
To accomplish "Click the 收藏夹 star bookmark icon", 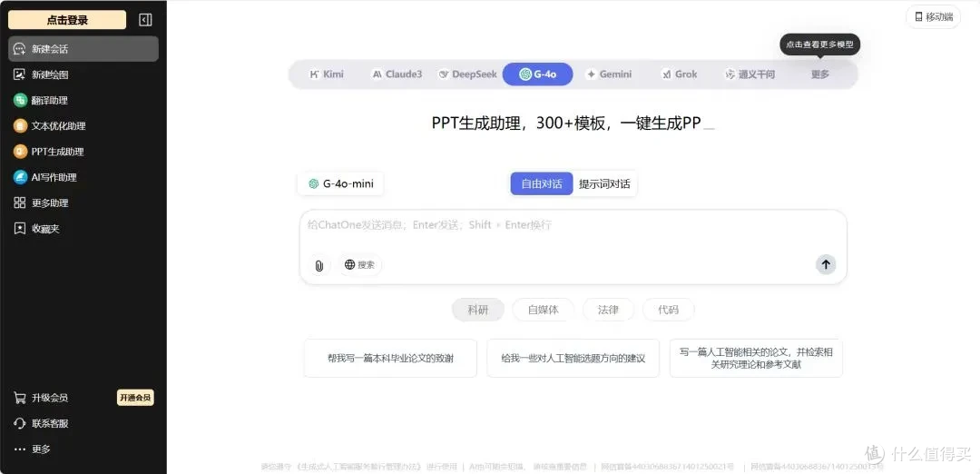I will 20,228.
